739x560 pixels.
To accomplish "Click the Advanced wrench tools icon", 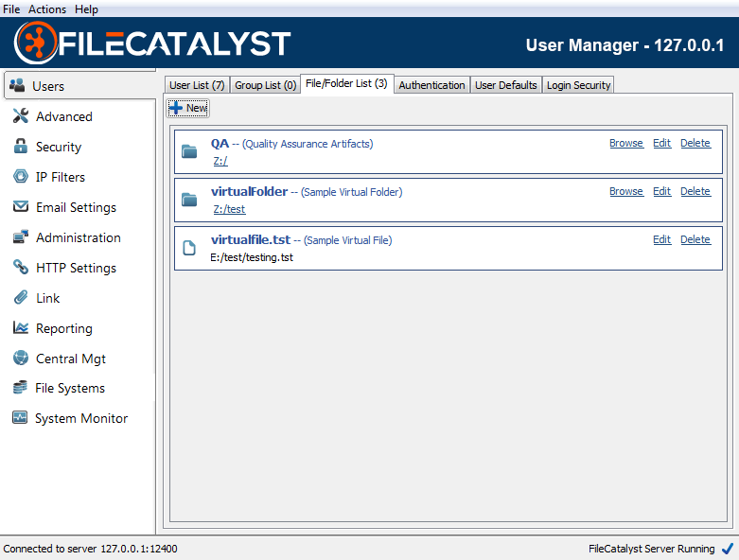I will point(20,115).
